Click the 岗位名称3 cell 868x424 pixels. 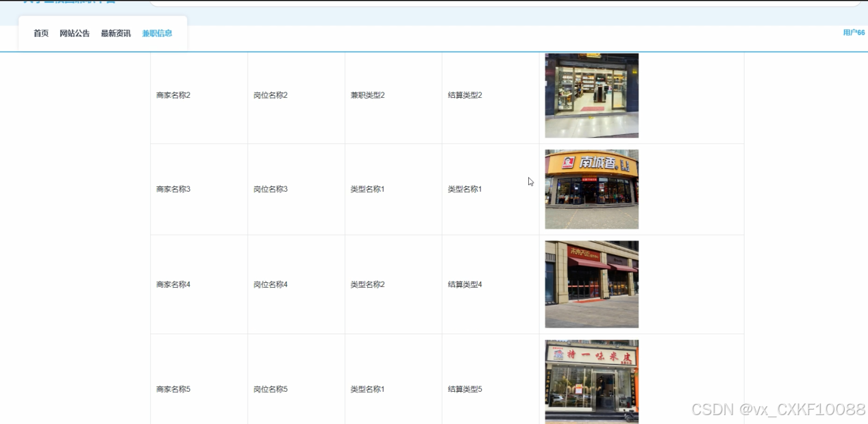(x=271, y=189)
